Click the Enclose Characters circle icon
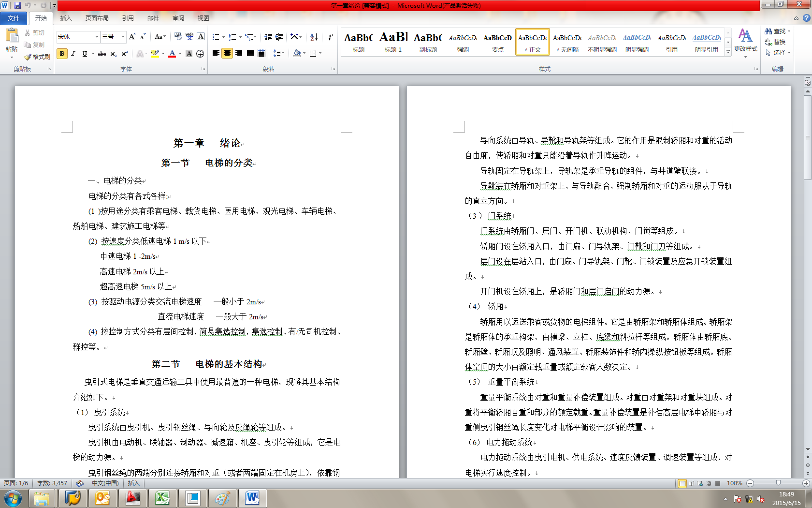Image resolution: width=812 pixels, height=508 pixels. (200, 54)
